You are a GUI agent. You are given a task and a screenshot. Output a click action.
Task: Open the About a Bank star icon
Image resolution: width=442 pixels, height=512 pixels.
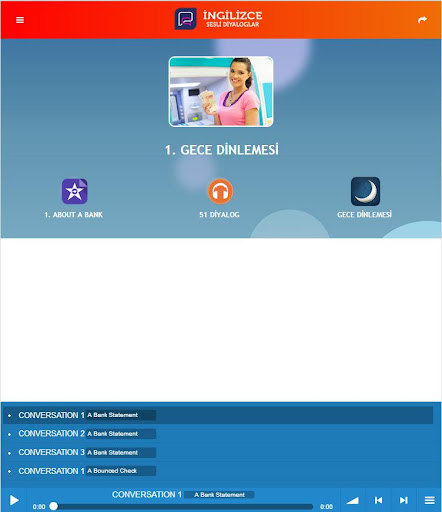coord(74,191)
